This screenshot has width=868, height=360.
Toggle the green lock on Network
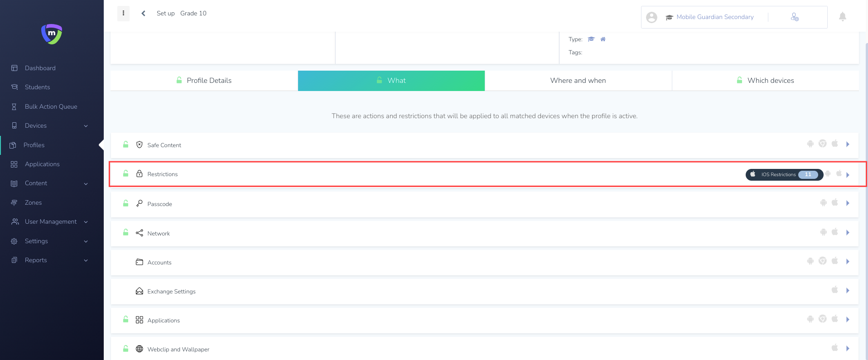125,232
